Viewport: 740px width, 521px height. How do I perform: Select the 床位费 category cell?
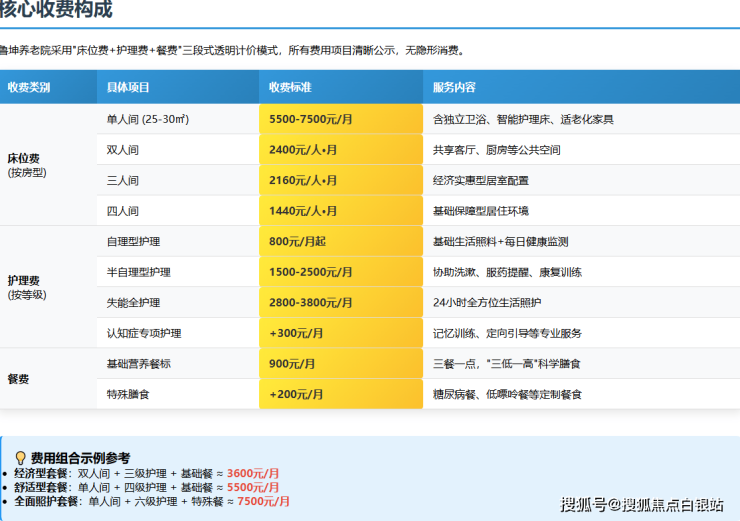(x=24, y=165)
